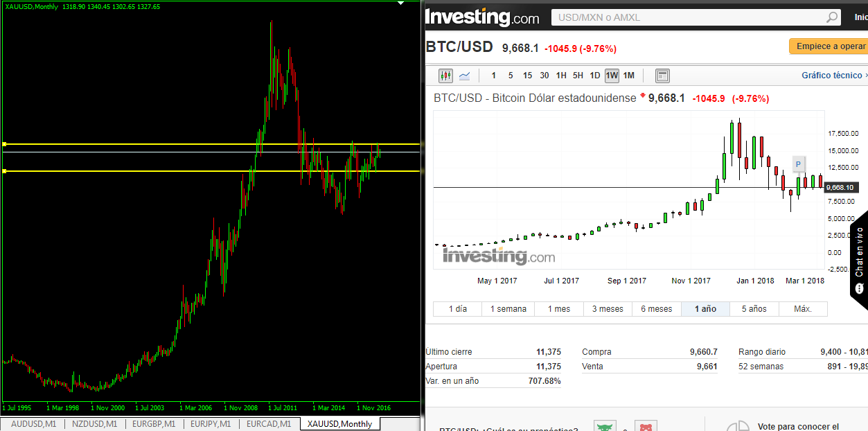The width and height of the screenshot is (868, 431).
Task: Select the 5 minute interval
Action: 511,76
